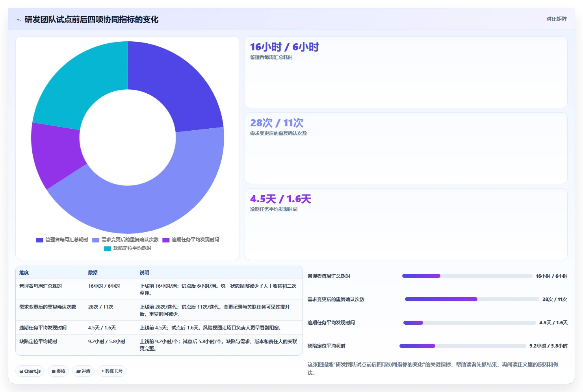Open the 16小时 / 6小时 metric card
The width and height of the screenshot is (583, 392).
click(406, 72)
